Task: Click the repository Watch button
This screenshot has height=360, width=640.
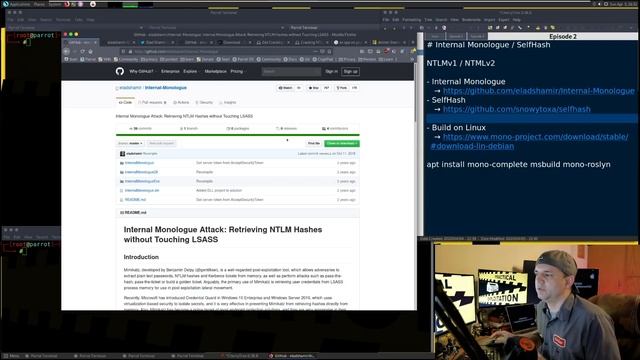Action: tap(285, 88)
